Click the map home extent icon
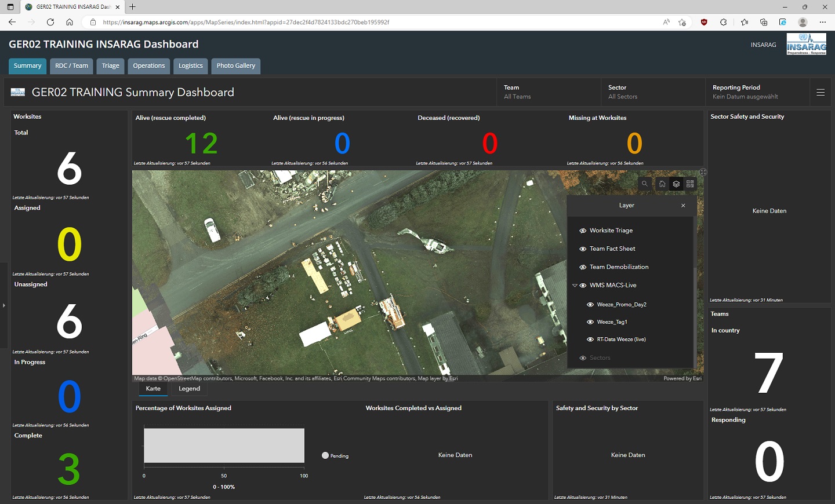 tap(662, 184)
